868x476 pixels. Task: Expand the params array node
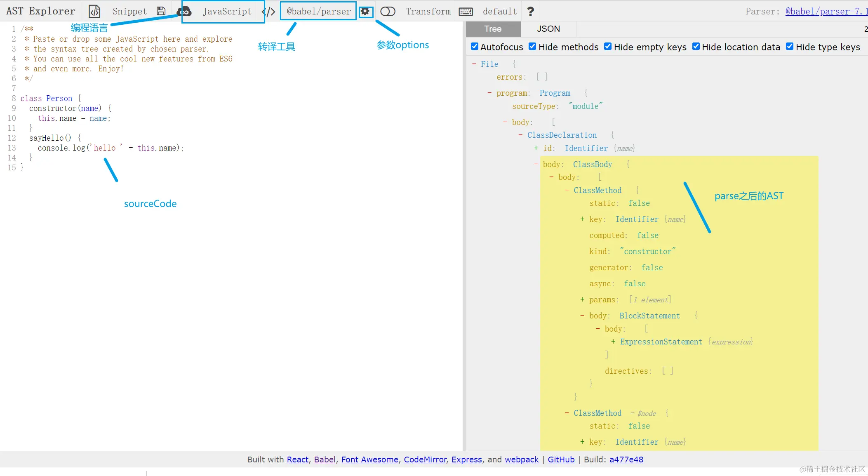[x=582, y=299]
